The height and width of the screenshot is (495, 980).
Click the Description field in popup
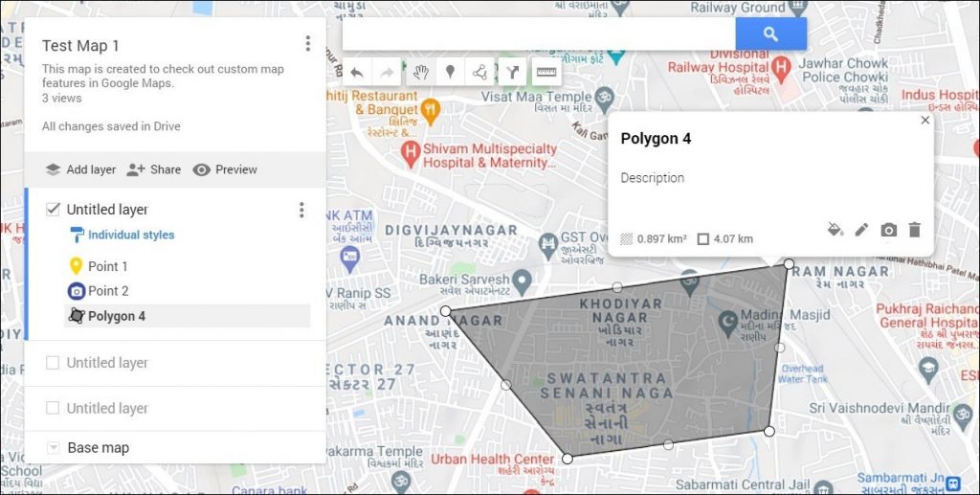(x=653, y=178)
